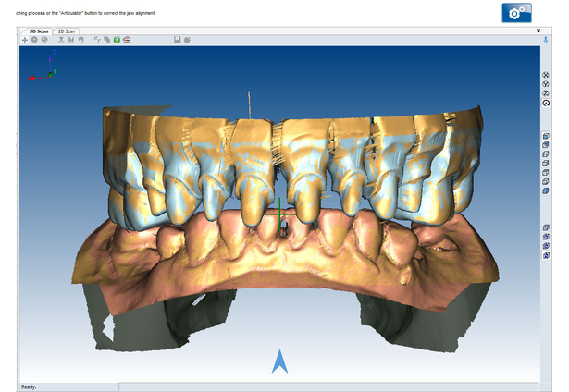Click the M-shaped mirror toolbar icon
Screen dimensions: 569x392
click(71, 40)
